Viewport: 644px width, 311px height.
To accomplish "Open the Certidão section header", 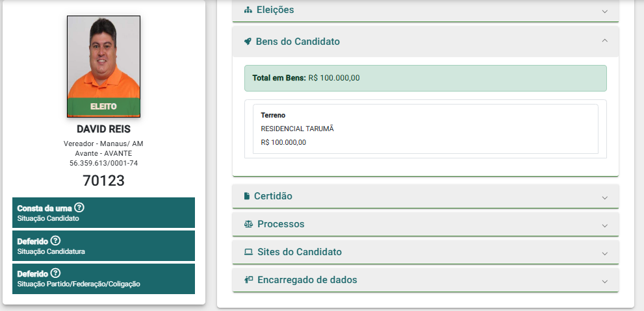I will click(x=426, y=196).
